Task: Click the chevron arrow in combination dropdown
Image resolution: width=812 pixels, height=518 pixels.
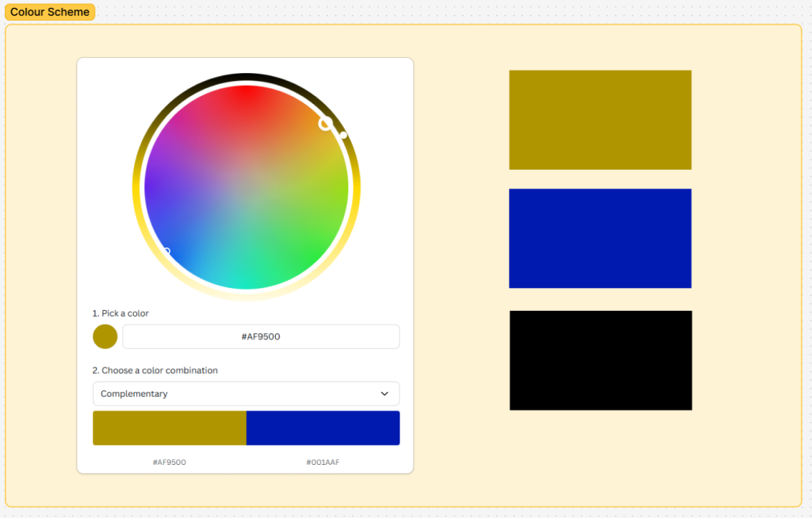Action: (385, 393)
